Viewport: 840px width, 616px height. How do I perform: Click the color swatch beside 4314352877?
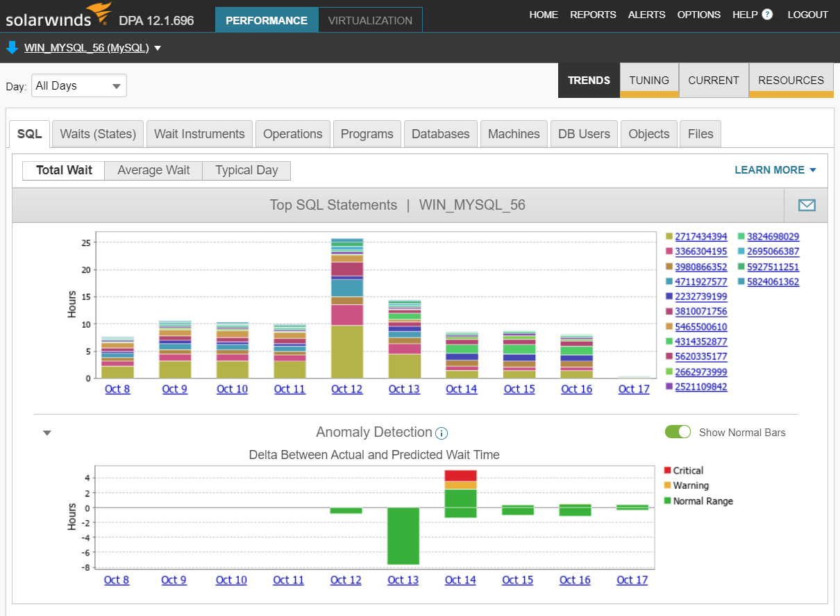click(669, 342)
